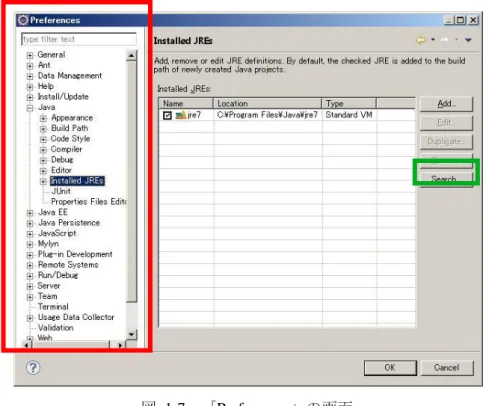486x406 pixels.
Task: Open back history dropdown arrow
Action: pyautogui.click(x=433, y=40)
